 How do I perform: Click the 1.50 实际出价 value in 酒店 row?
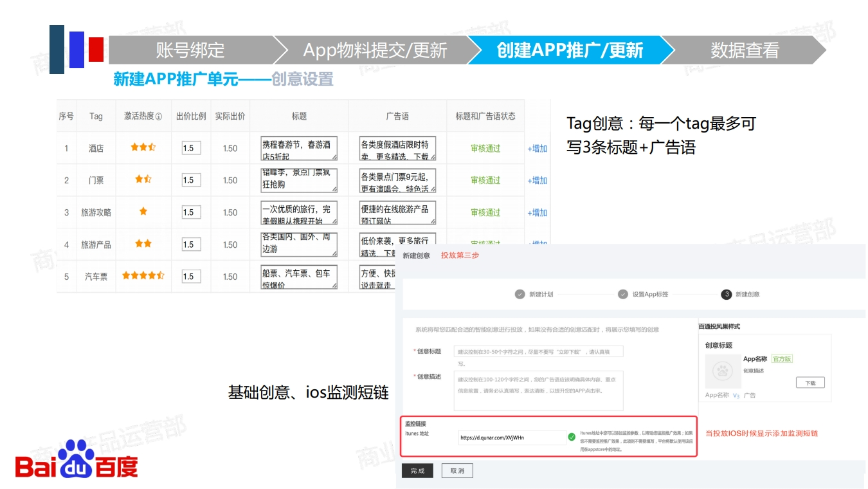click(230, 149)
